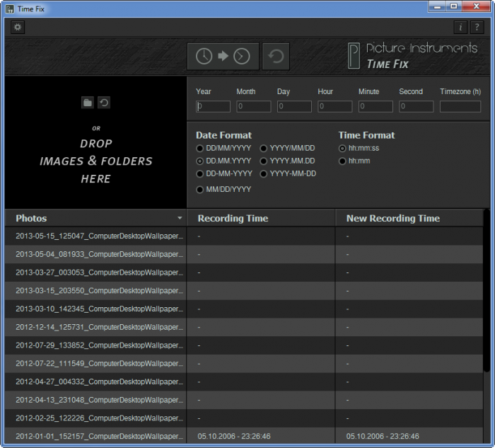Click the large undo arrow button
Viewport: 495px width, 448px height.
tap(276, 57)
